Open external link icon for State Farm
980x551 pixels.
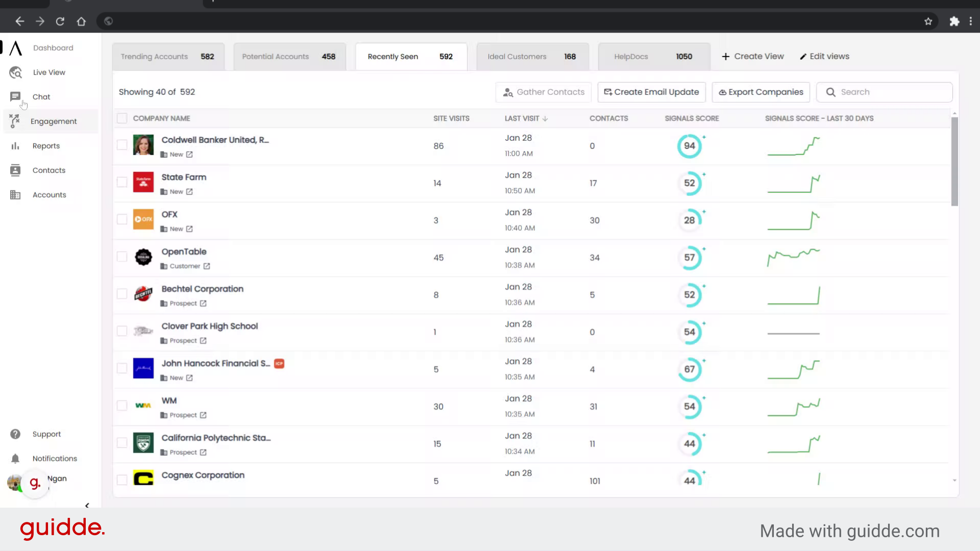tap(189, 192)
